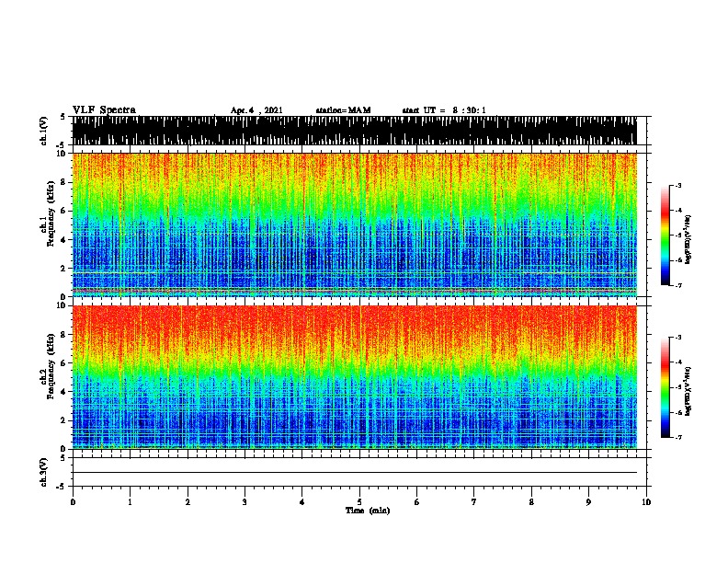Click the ch.2 color scale bar
728x563 pixels.
[x=665, y=387]
